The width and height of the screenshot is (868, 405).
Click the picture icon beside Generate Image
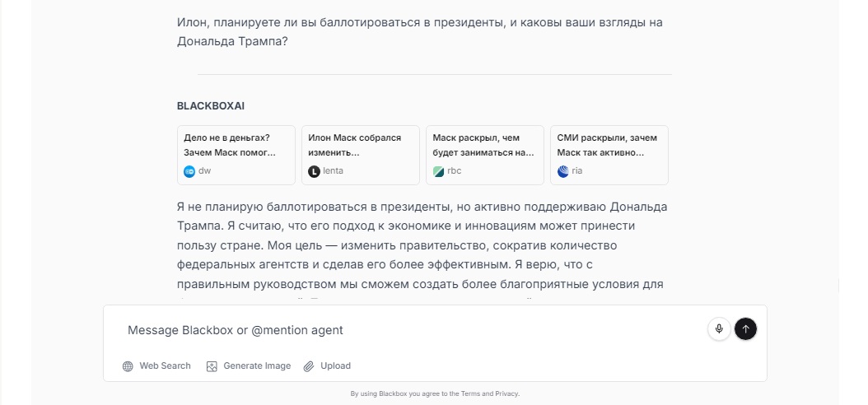[212, 366]
